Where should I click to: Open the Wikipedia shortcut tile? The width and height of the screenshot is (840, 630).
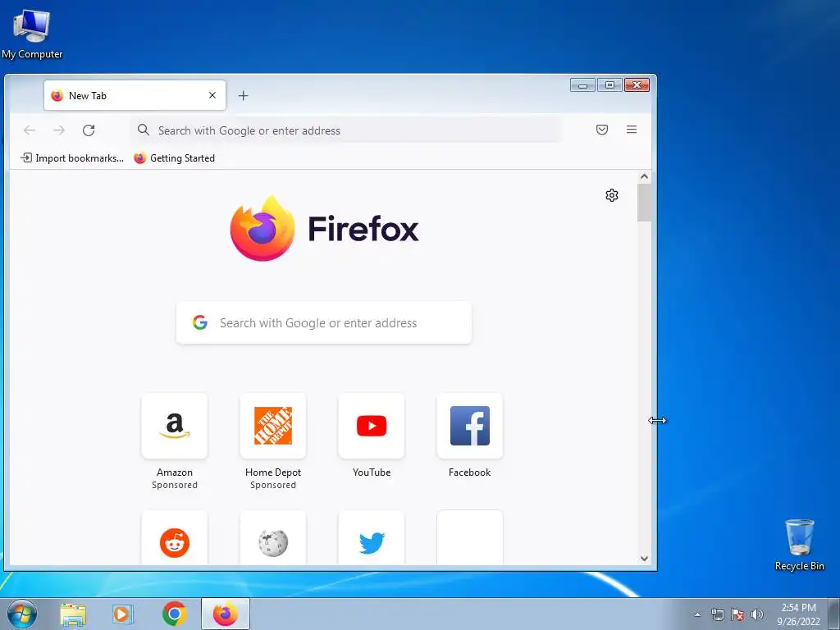point(273,538)
